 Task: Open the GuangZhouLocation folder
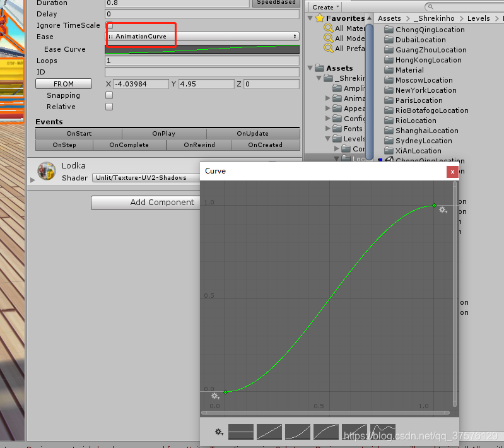425,50
